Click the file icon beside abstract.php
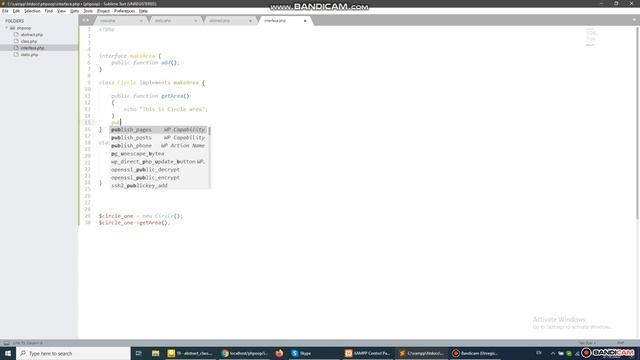 click(x=16, y=35)
